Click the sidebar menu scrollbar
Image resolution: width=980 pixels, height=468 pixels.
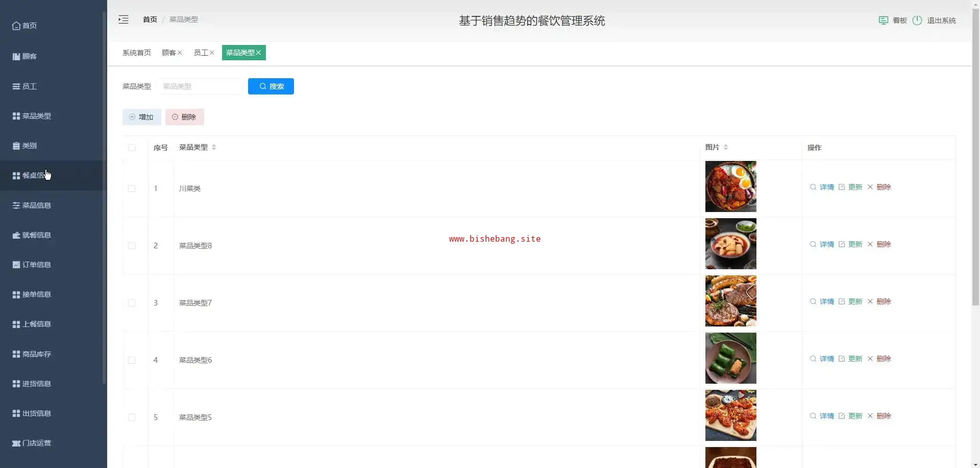(x=104, y=197)
